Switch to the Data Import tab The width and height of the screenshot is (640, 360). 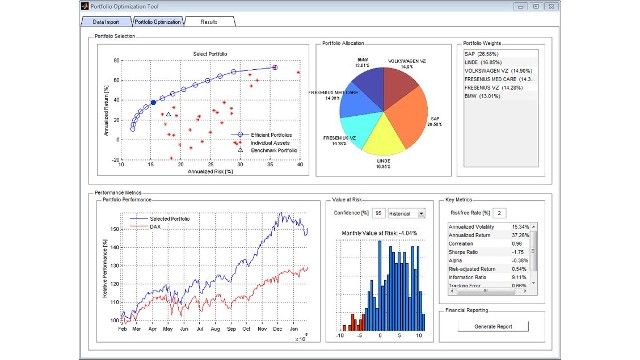click(x=107, y=22)
